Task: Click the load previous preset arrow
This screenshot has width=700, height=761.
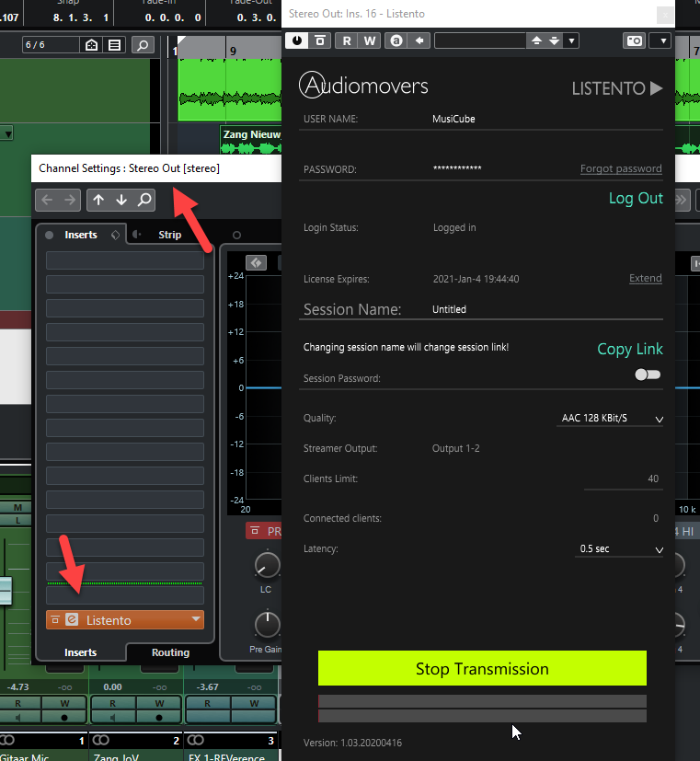Action: click(536, 40)
